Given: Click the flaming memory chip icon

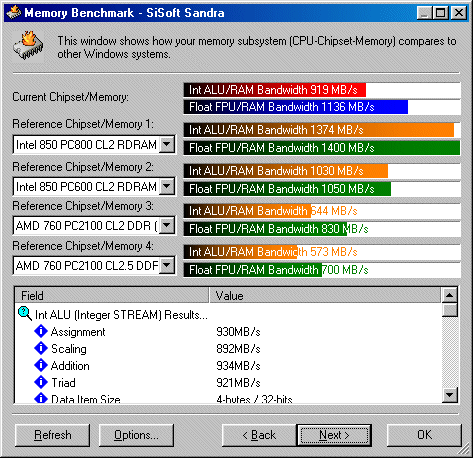Looking at the screenshot, I should [28, 46].
